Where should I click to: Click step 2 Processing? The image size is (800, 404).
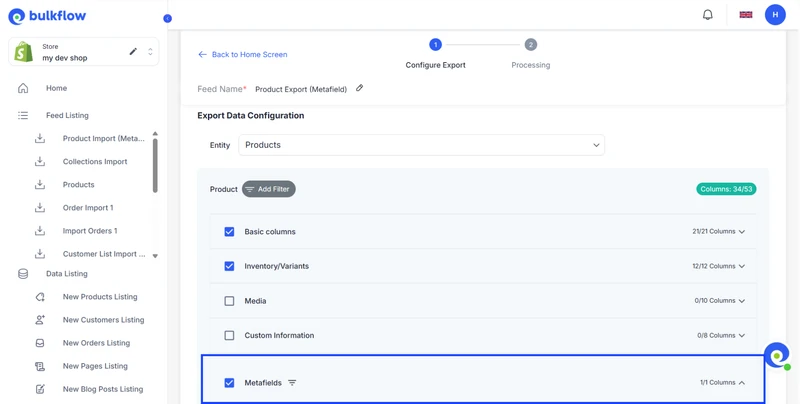531,45
